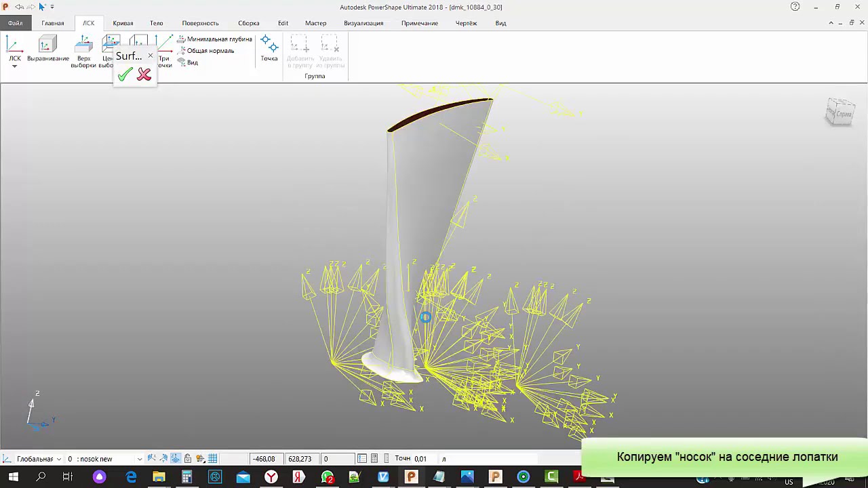Open the Файл menu
The width and height of the screenshot is (868, 488).
15,23
